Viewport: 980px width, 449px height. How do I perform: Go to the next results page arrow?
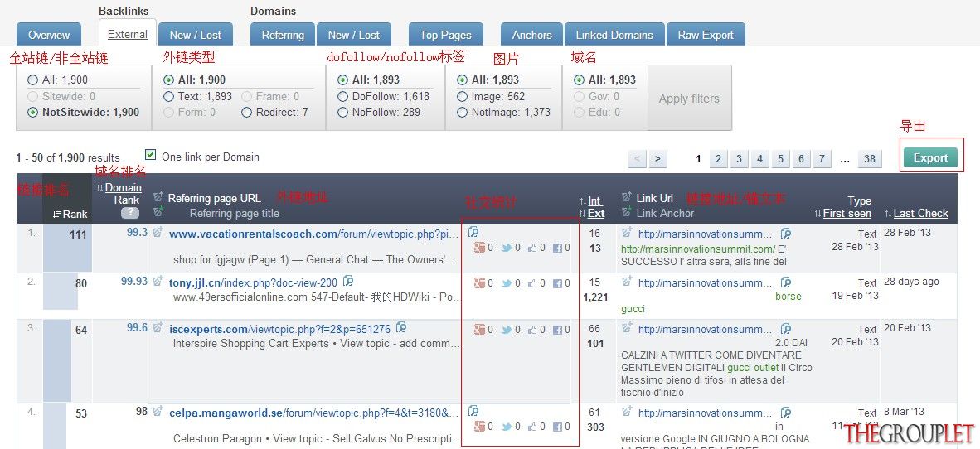657,158
